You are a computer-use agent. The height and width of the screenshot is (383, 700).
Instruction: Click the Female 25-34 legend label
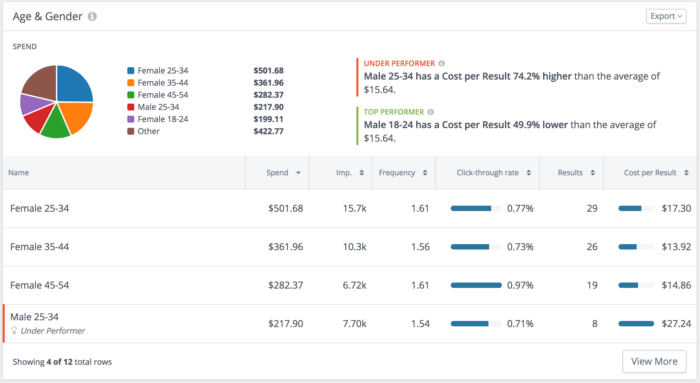click(162, 71)
